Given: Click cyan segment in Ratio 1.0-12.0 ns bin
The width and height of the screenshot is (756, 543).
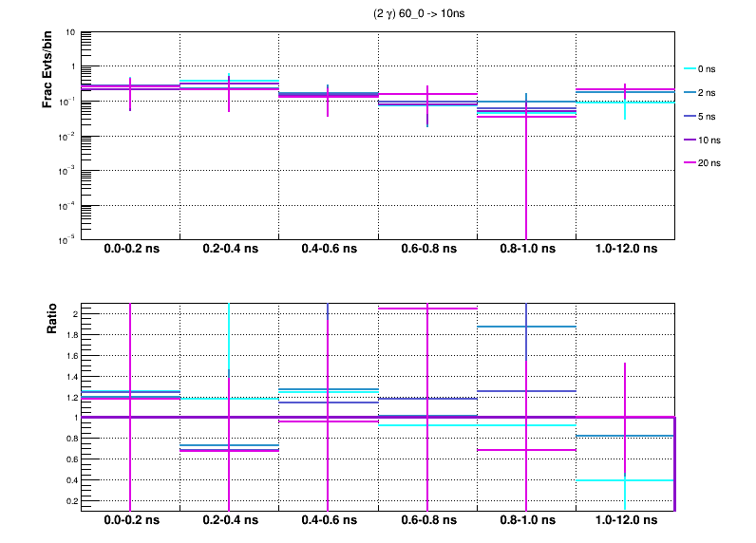Looking at the screenshot, I should (x=598, y=480).
